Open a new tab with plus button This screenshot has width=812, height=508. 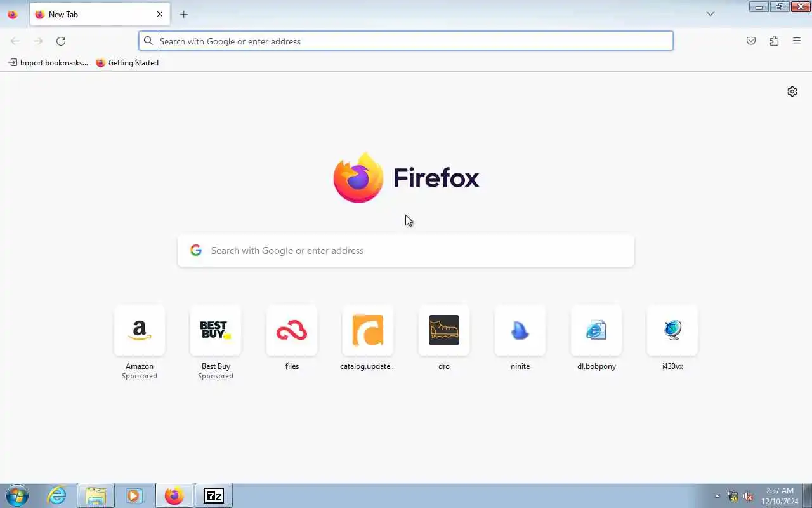coord(183,14)
